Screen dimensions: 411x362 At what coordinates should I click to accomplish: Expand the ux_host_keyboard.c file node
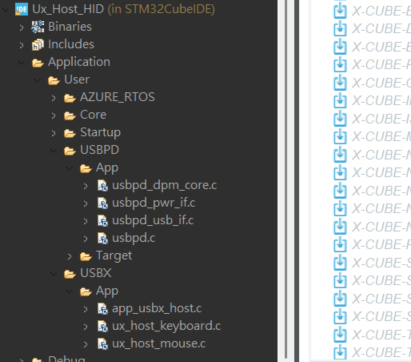[86, 327]
